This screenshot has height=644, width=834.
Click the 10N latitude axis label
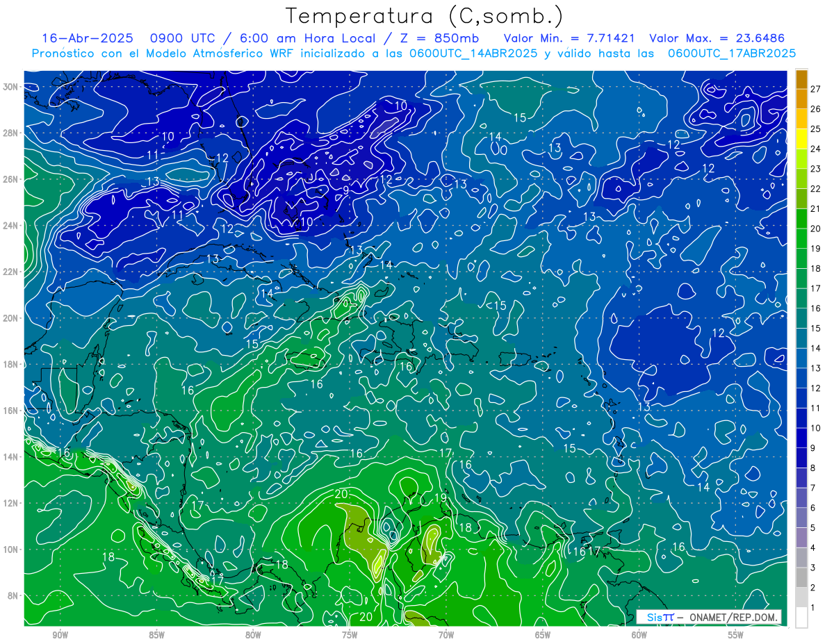12,550
